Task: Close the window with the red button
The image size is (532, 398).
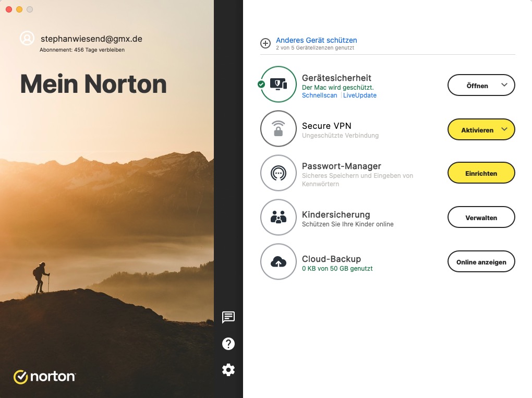Action: pos(9,9)
